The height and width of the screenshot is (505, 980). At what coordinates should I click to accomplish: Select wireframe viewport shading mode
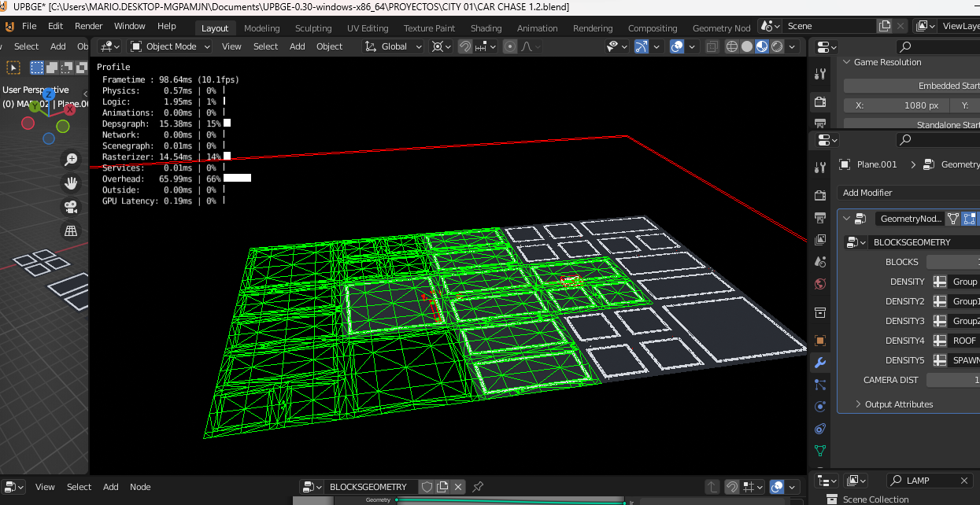tap(732, 46)
